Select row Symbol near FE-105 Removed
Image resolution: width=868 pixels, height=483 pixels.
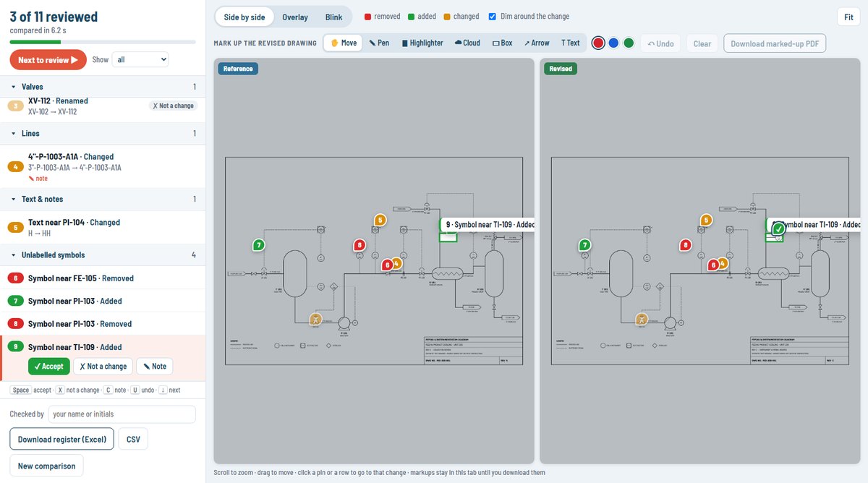(x=103, y=278)
